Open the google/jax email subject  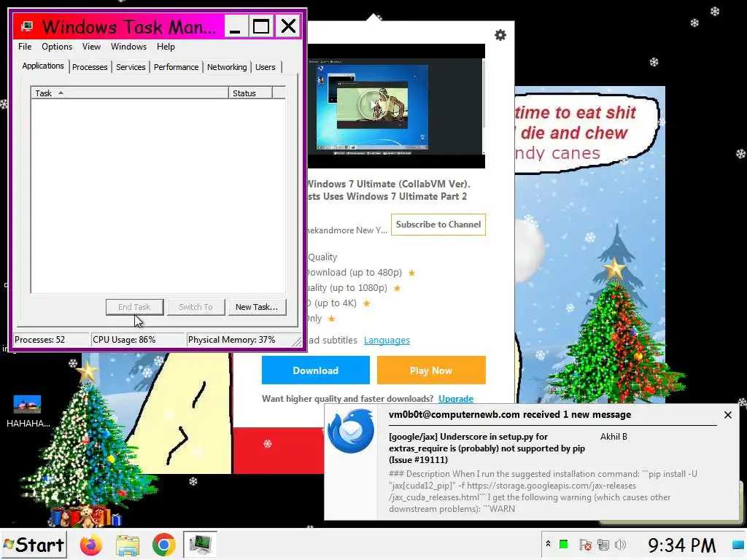pos(487,448)
